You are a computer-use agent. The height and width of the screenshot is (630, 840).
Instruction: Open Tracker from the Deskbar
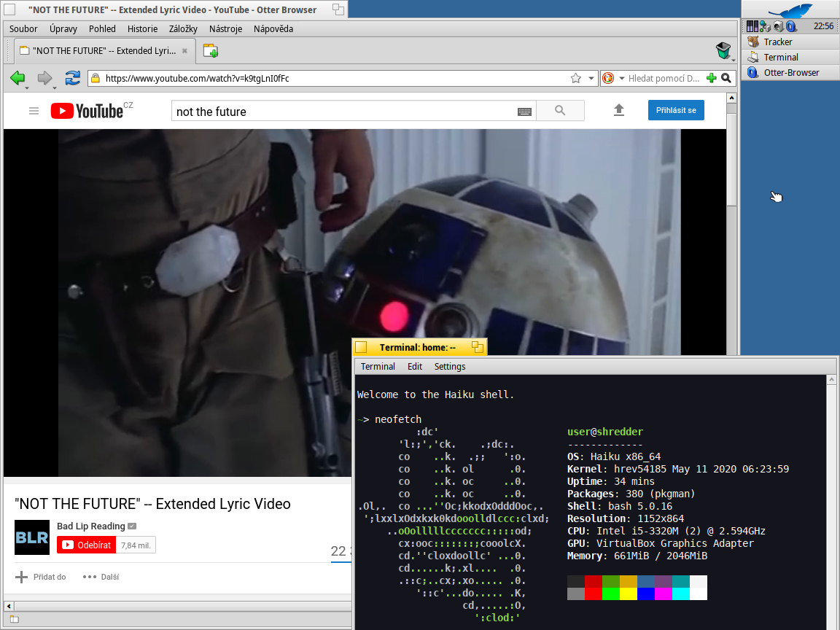point(790,42)
